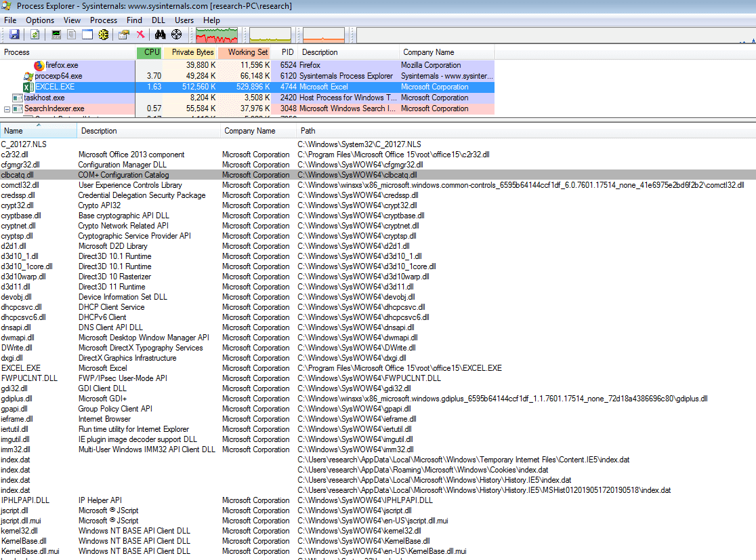Image resolution: width=756 pixels, height=560 pixels.
Task: Open the Users menu
Action: (x=184, y=20)
